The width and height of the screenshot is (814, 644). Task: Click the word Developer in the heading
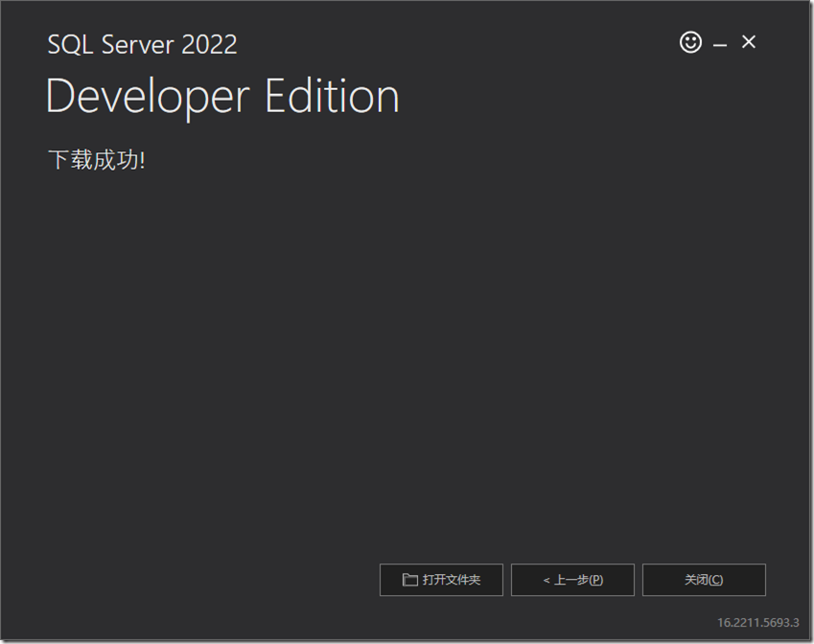coord(148,98)
